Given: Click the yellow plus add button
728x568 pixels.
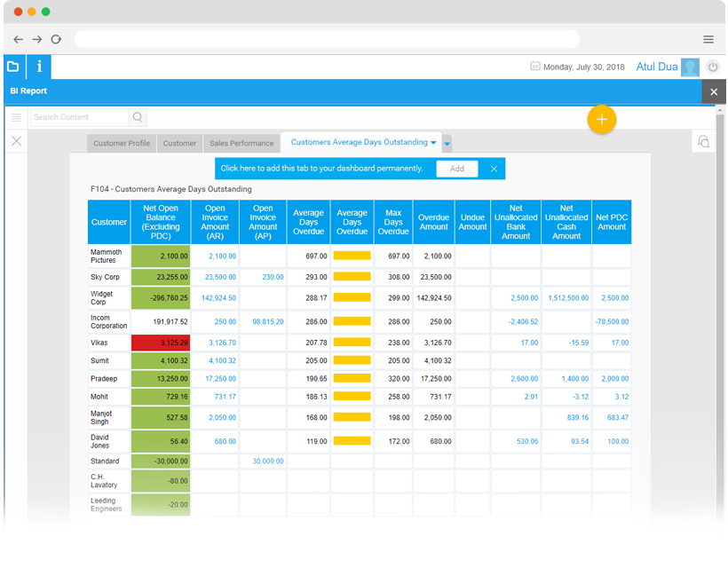Looking at the screenshot, I should [601, 119].
